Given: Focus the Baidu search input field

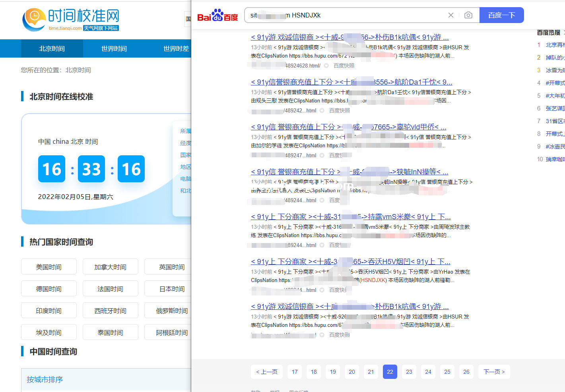Looking at the screenshot, I should point(346,15).
